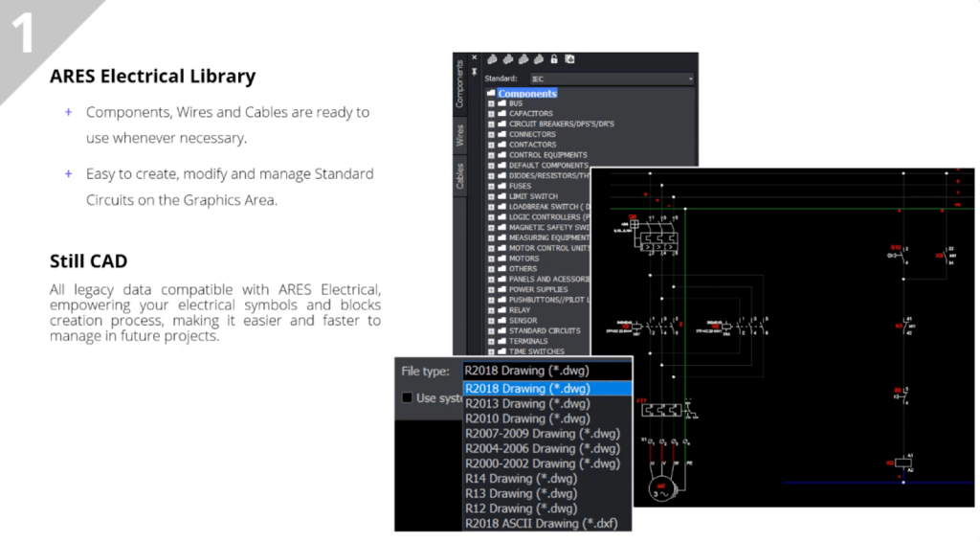Toggle the 'Use system' checkbox
Viewport: 980px width, 542px height.
point(408,397)
